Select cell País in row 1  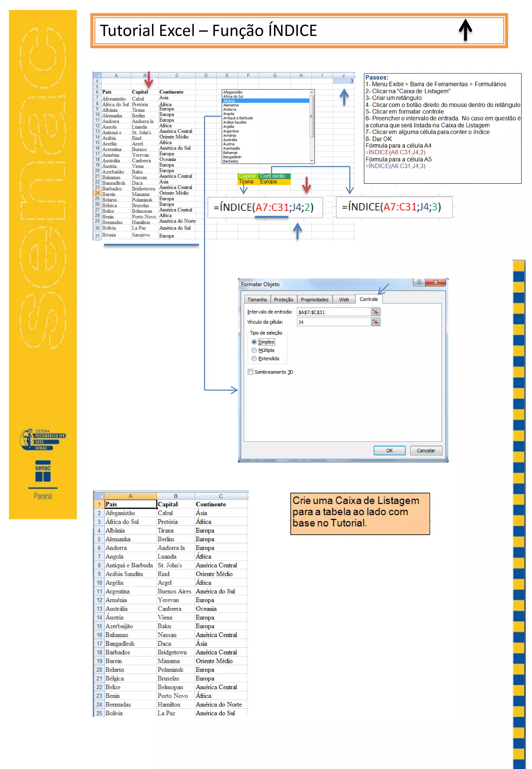click(x=130, y=504)
